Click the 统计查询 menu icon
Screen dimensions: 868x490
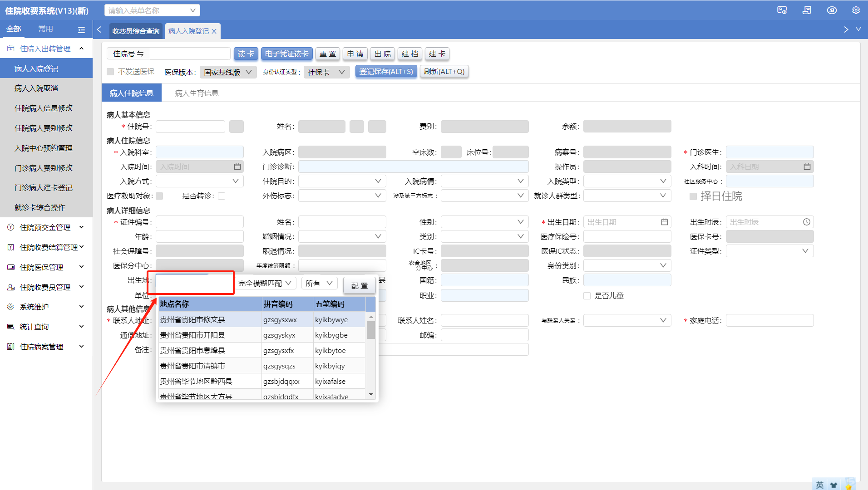[11, 327]
